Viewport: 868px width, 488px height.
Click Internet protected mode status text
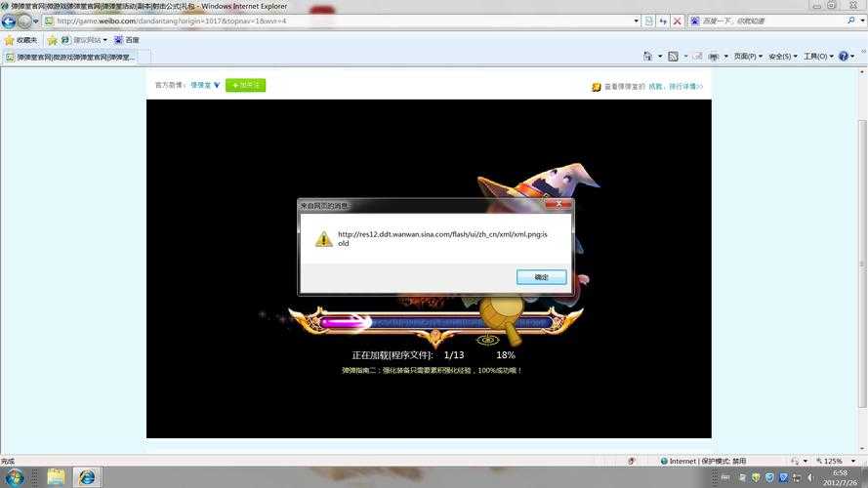point(703,461)
